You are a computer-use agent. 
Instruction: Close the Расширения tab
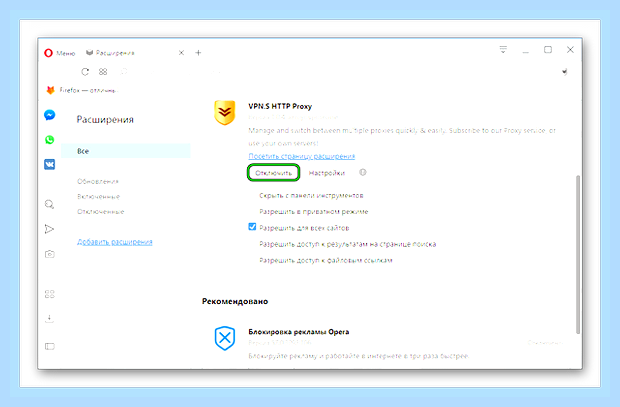pos(181,53)
